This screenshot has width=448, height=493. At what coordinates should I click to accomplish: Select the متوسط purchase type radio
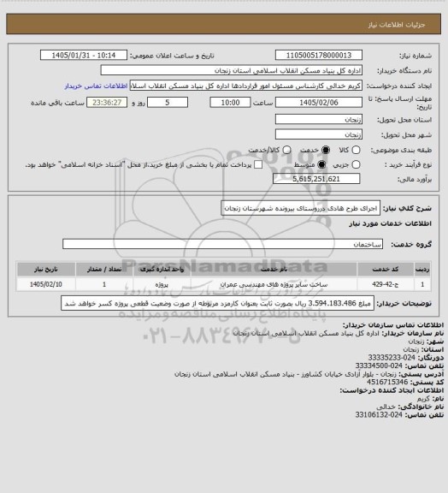[321, 164]
